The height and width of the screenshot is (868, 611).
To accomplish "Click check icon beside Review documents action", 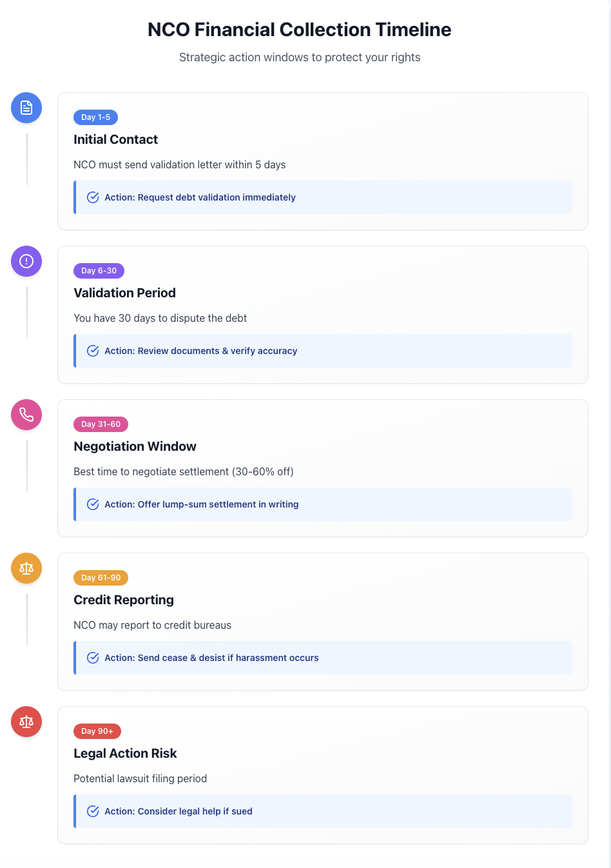I will 93,351.
